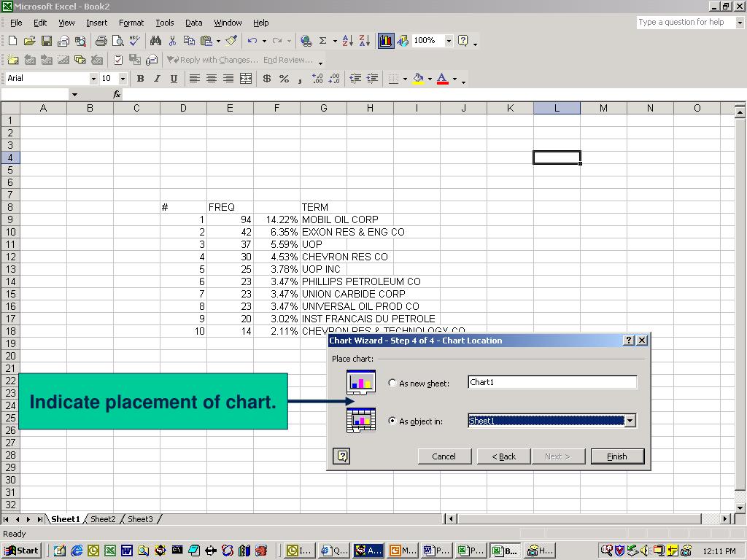Launch the Chart Wizard toolbar icon
This screenshot has height=560, width=747.
[385, 41]
